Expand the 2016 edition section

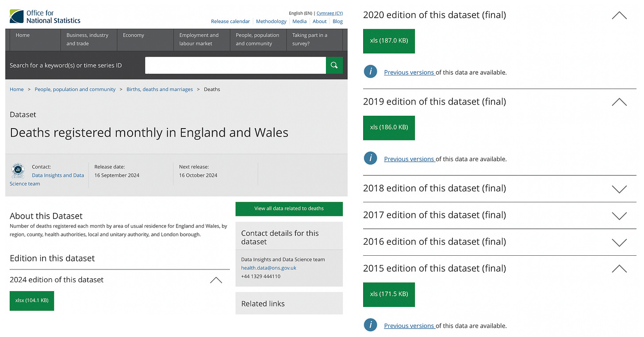(619, 242)
